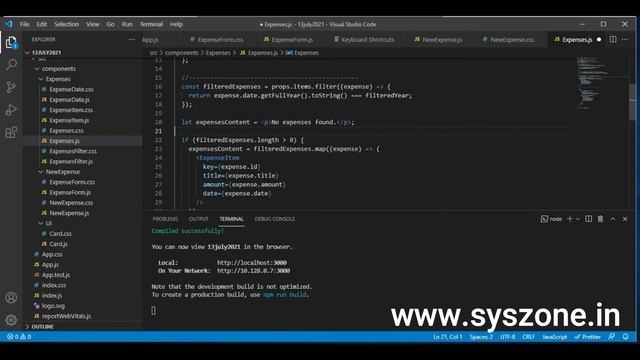This screenshot has width=640, height=360.
Task: Close the terminal panel
Action: click(625, 219)
